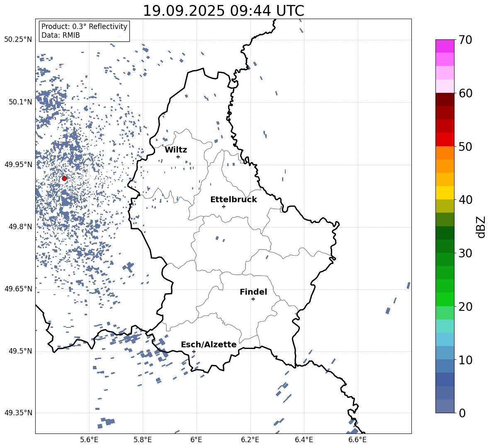The width and height of the screenshot is (491, 448).
Task: Click the 6.4°E longitude label
Action: tap(304, 440)
